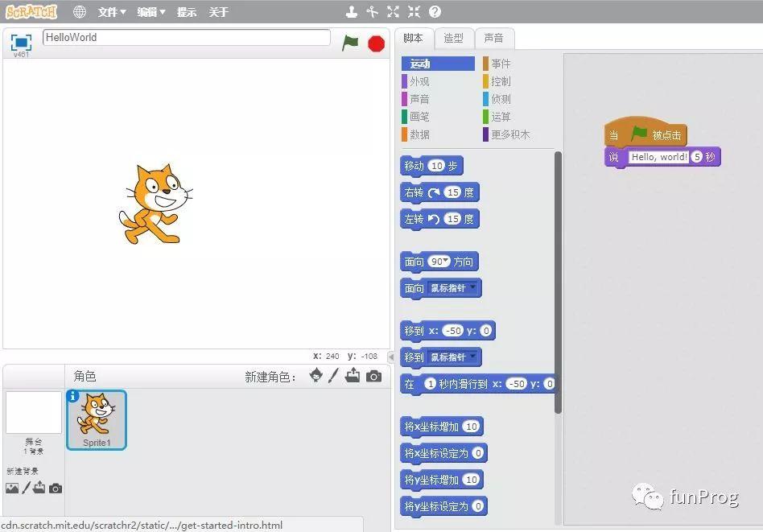763x532 pixels.
Task: Open Sprite1 info button
Action: coord(73,396)
